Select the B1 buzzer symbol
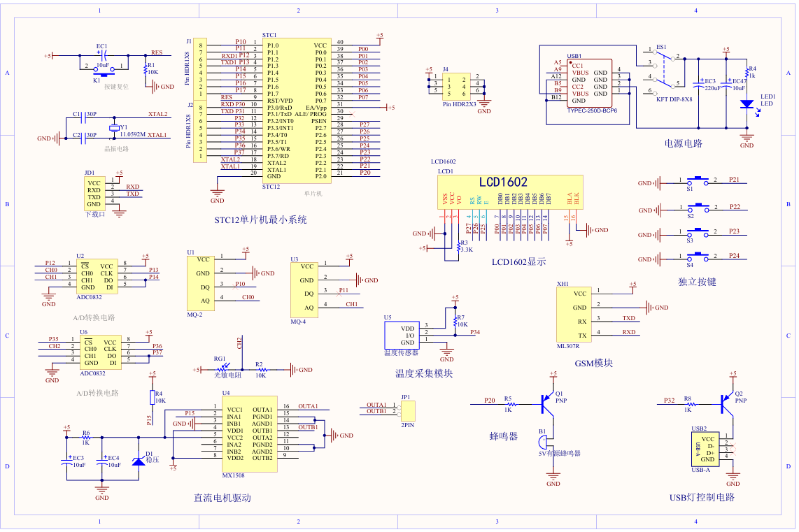The image size is (799, 532). 543,443
